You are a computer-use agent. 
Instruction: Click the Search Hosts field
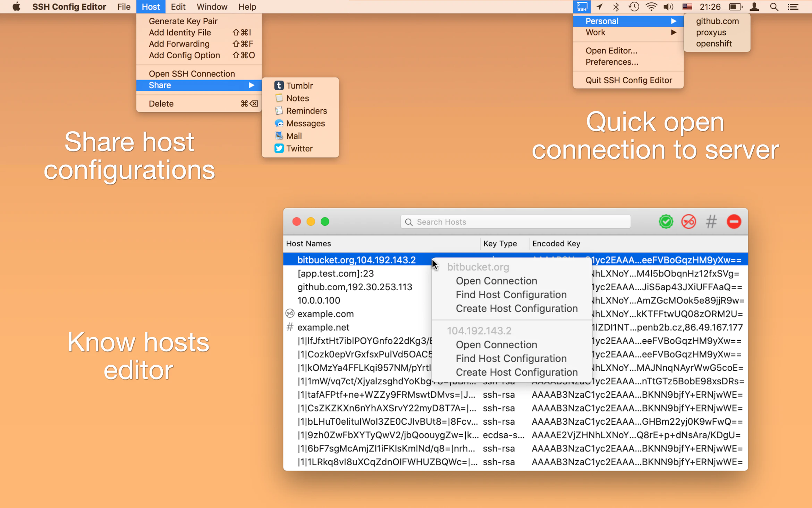click(x=515, y=222)
